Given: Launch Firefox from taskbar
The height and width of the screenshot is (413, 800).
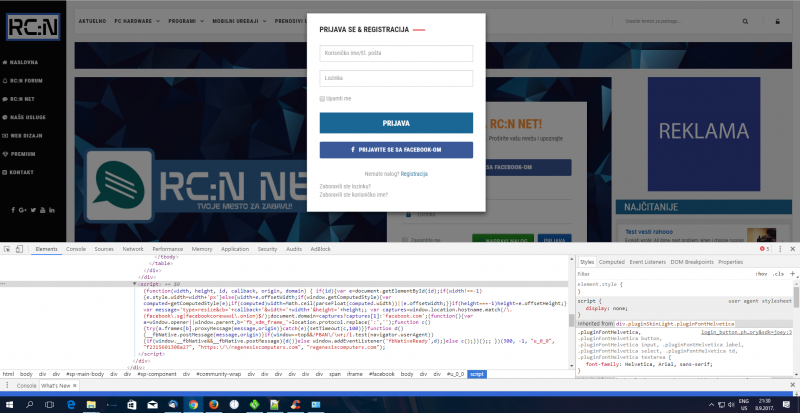Looking at the screenshot, I should 214,405.
